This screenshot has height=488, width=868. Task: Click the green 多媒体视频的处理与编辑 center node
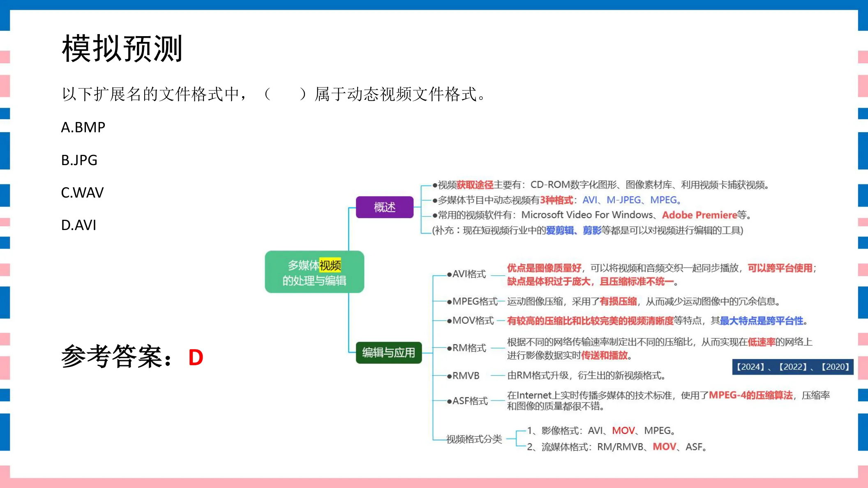point(314,272)
